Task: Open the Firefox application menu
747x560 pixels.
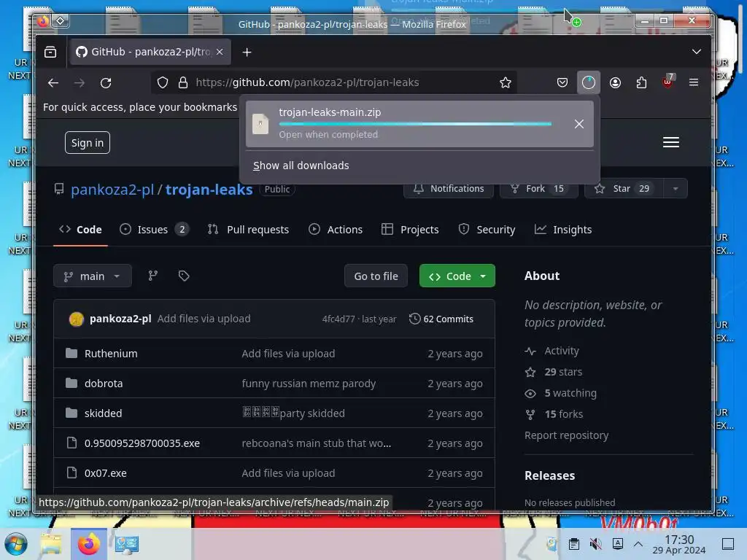Action: click(x=694, y=82)
